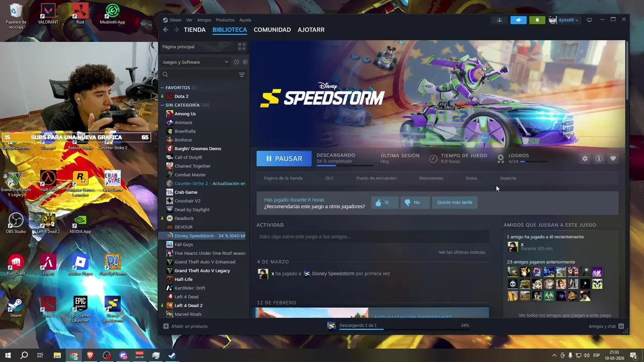Open the VALORANT desktop shortcut

click(x=48, y=14)
